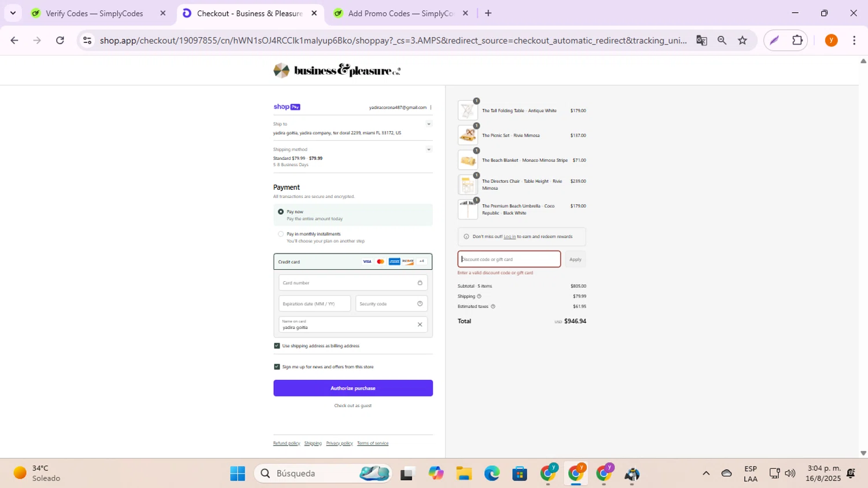Reload the checkout page
The width and height of the screenshot is (868, 488).
point(60,41)
